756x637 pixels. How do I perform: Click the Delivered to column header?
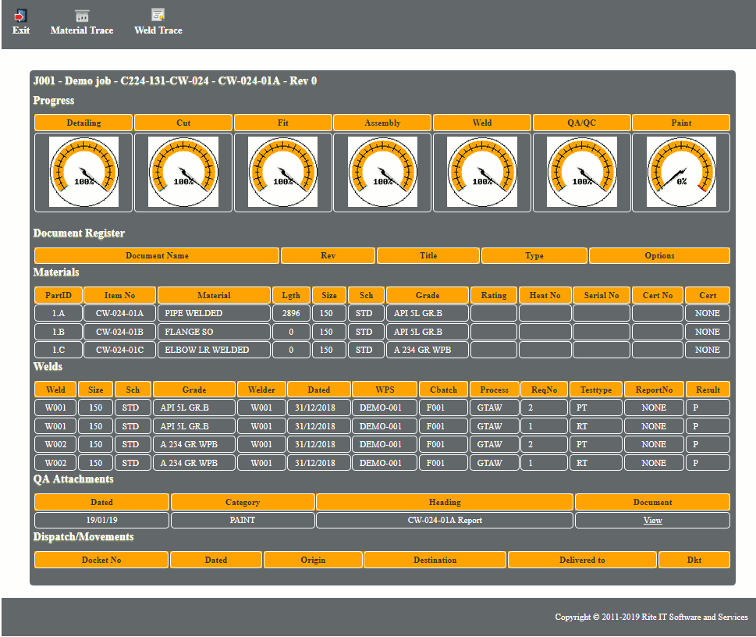click(x=582, y=560)
